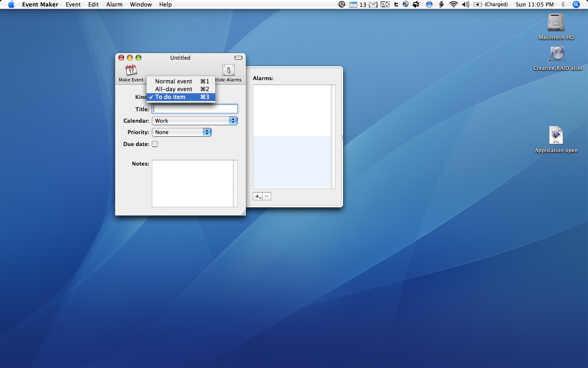
Task: Open Spotlight search in menu bar
Action: pos(576,4)
